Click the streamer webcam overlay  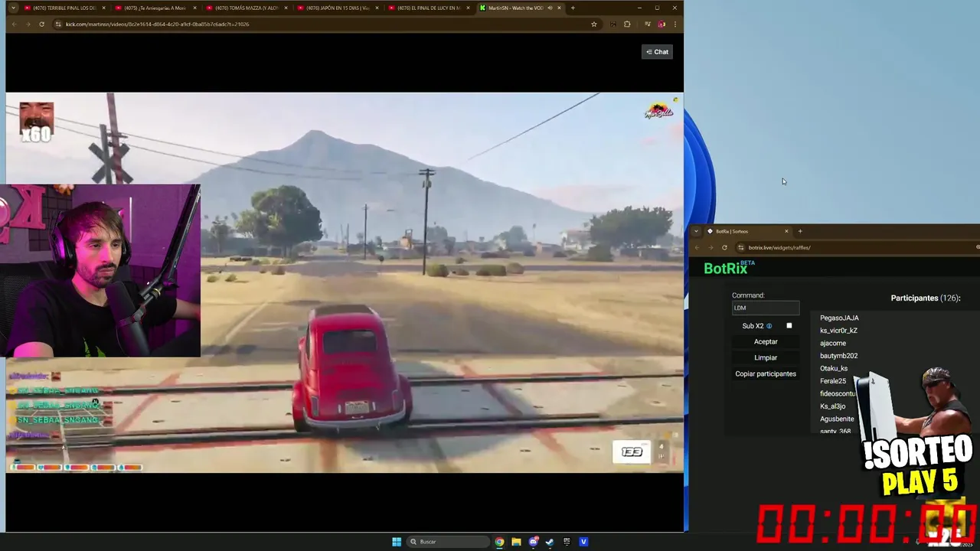[100, 270]
